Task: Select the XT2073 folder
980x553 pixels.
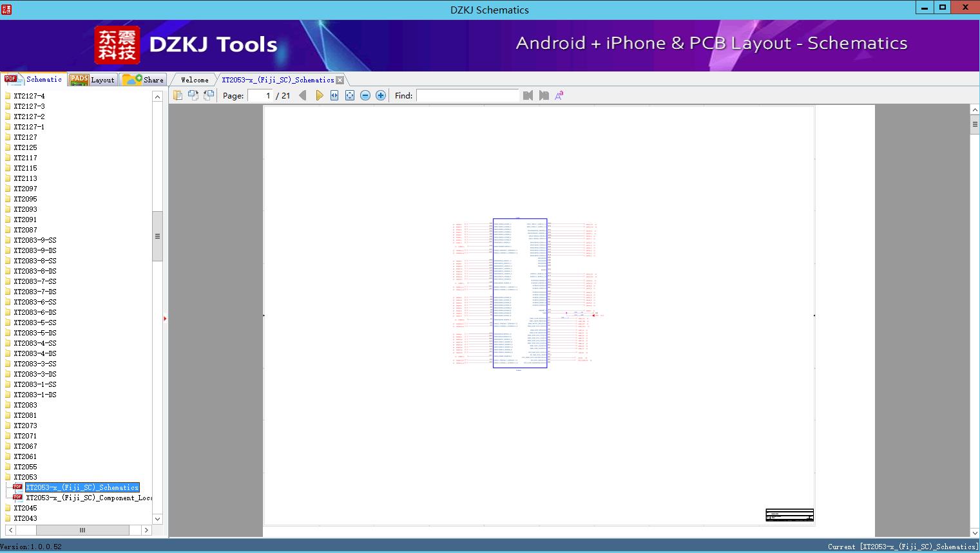Action: pyautogui.click(x=25, y=426)
